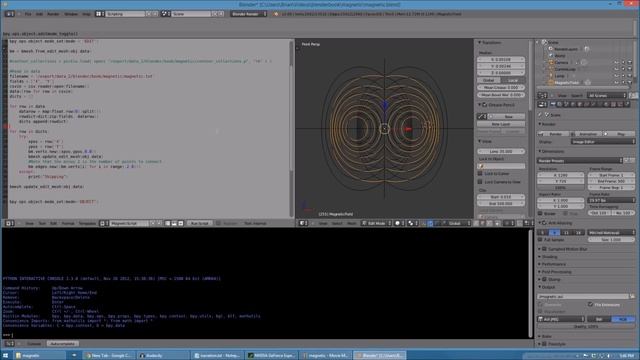Toggle syntax highlighting icon in text editor

(x=181, y=223)
